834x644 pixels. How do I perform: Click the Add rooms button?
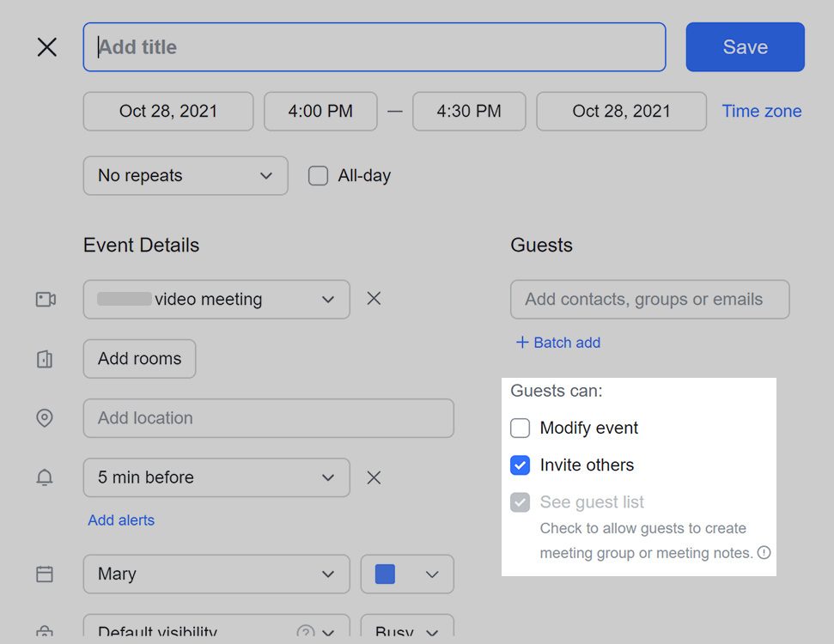click(139, 359)
